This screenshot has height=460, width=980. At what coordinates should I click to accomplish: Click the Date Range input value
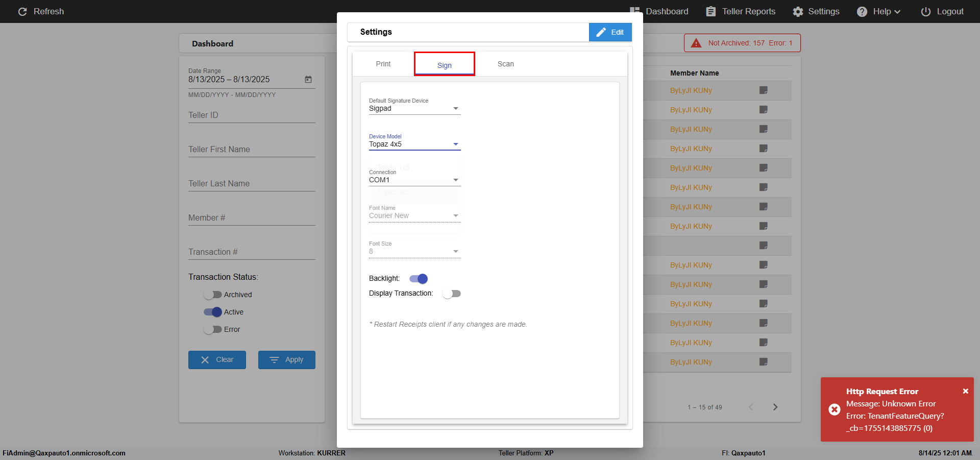point(229,79)
